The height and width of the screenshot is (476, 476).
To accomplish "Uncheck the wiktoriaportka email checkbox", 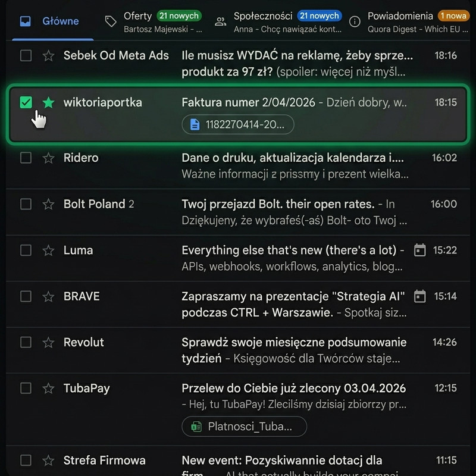I will pyautogui.click(x=26, y=102).
